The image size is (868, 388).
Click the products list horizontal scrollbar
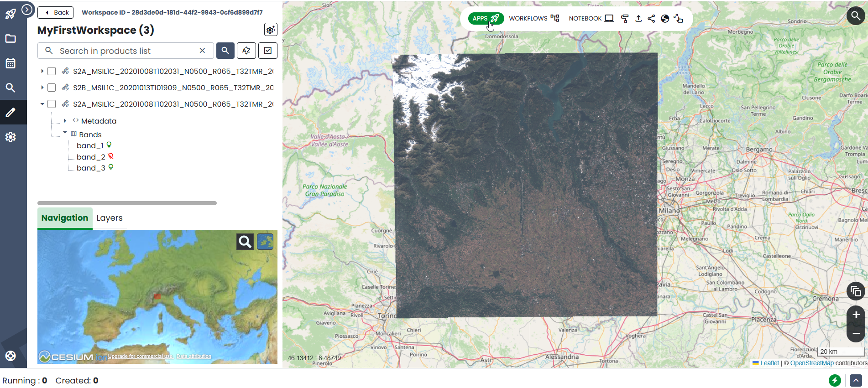127,203
